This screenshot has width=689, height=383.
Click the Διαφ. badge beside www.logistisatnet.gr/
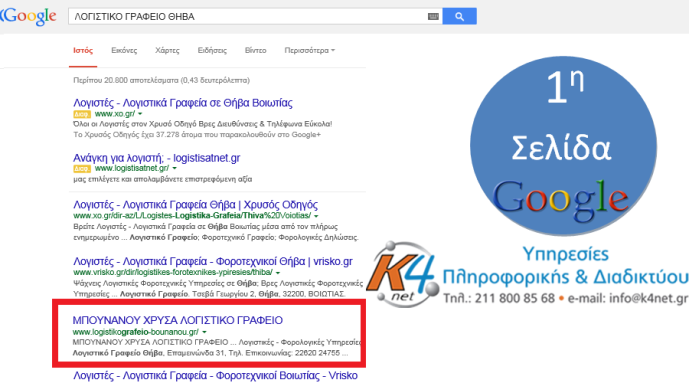pyautogui.click(x=82, y=169)
